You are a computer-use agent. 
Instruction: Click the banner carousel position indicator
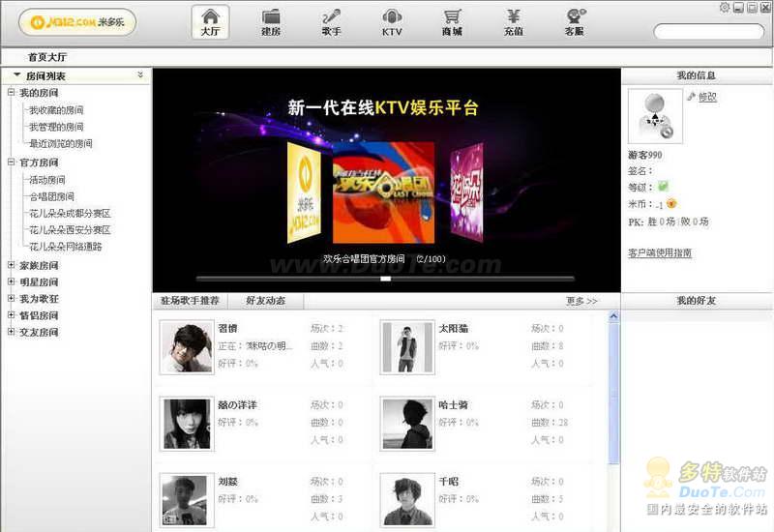385,279
